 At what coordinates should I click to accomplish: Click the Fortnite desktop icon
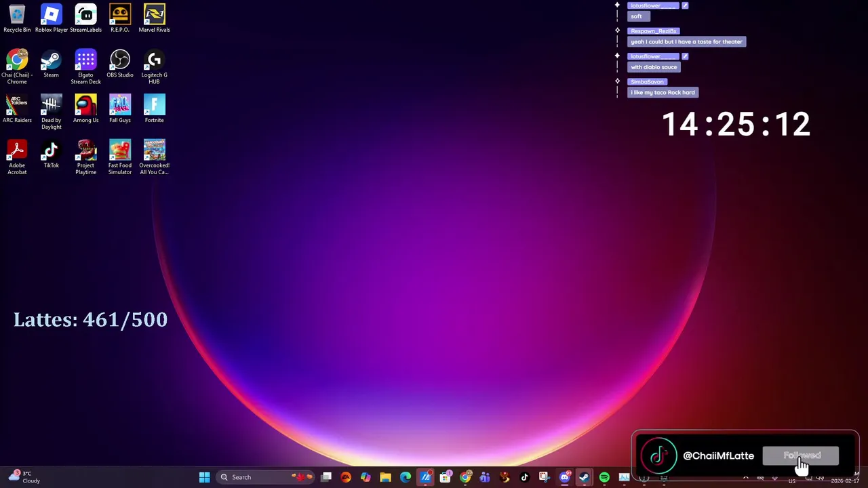click(154, 108)
